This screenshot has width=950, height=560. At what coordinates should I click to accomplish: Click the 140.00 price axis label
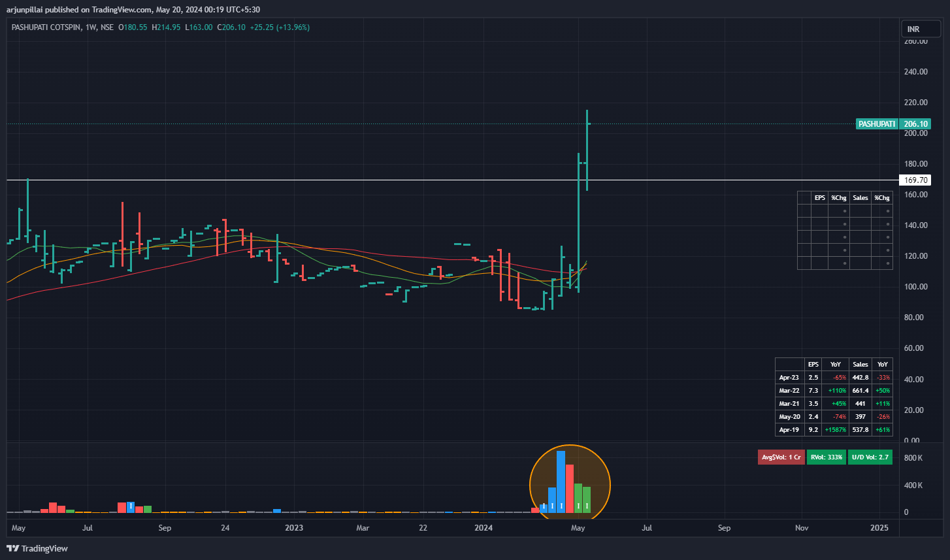tap(915, 225)
